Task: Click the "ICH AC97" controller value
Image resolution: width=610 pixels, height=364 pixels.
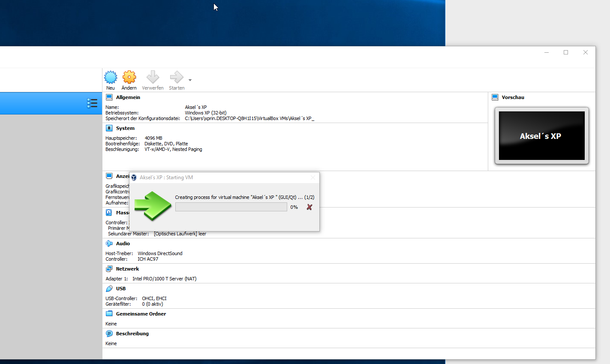Action: click(148, 259)
